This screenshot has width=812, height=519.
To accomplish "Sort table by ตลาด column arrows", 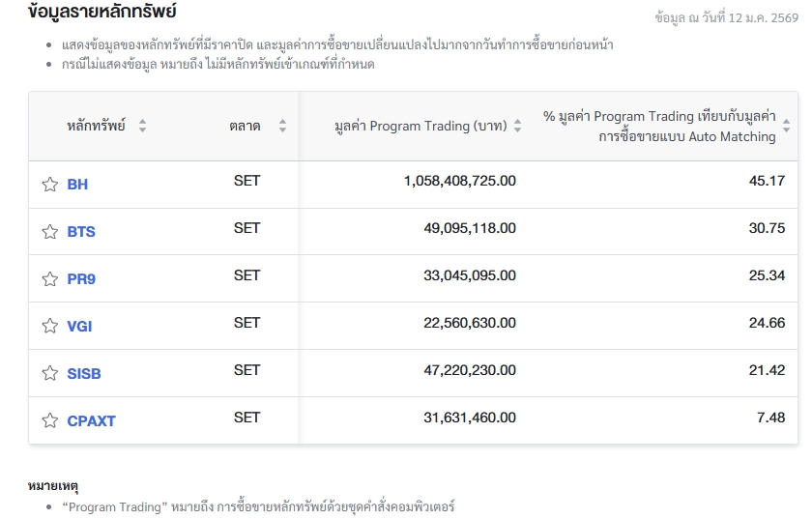I will [x=282, y=126].
